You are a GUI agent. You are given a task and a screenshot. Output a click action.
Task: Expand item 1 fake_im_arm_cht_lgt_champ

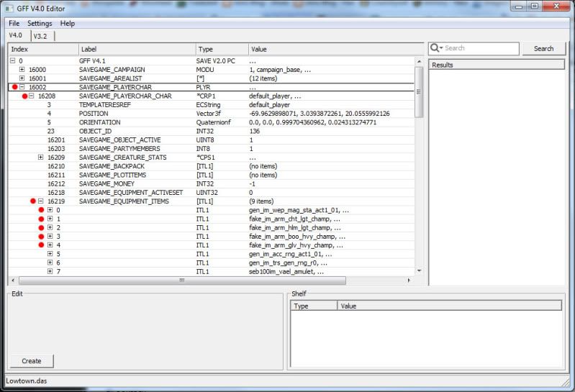50,219
